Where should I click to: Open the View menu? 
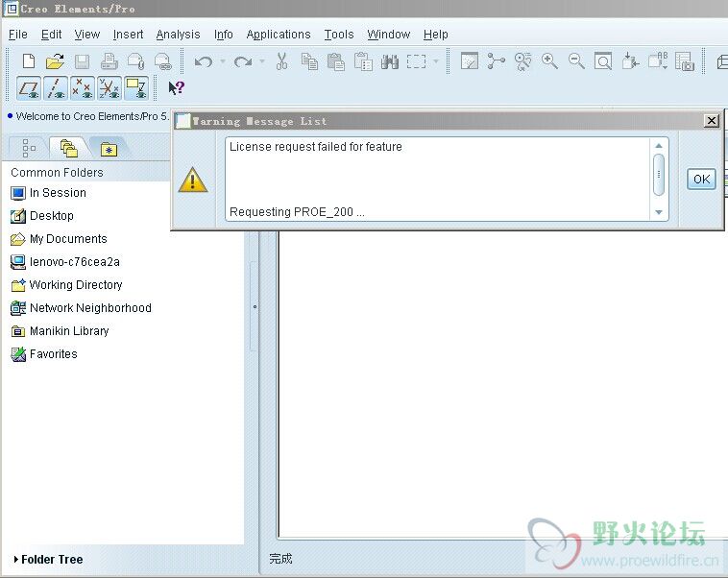click(x=86, y=35)
